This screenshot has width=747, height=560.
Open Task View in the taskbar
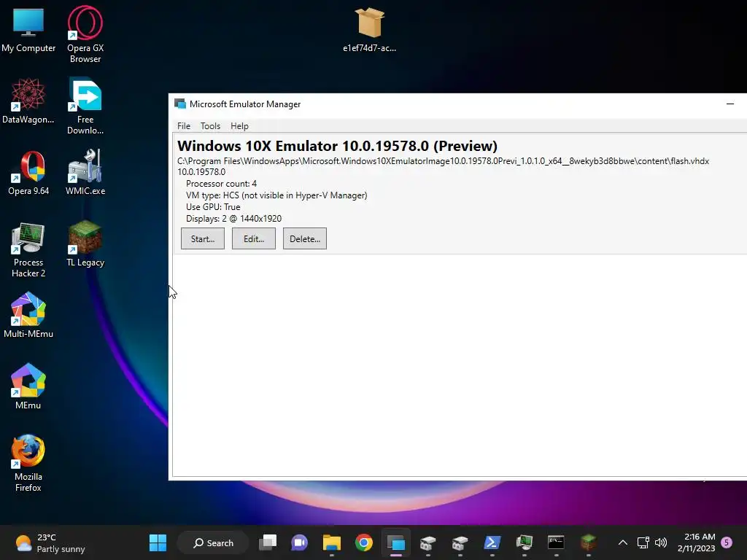coord(267,542)
